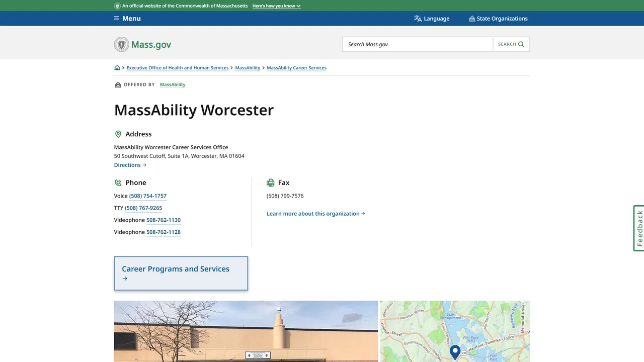This screenshot has height=362, width=644.
Task: Open the Directions link
Action: (130, 165)
